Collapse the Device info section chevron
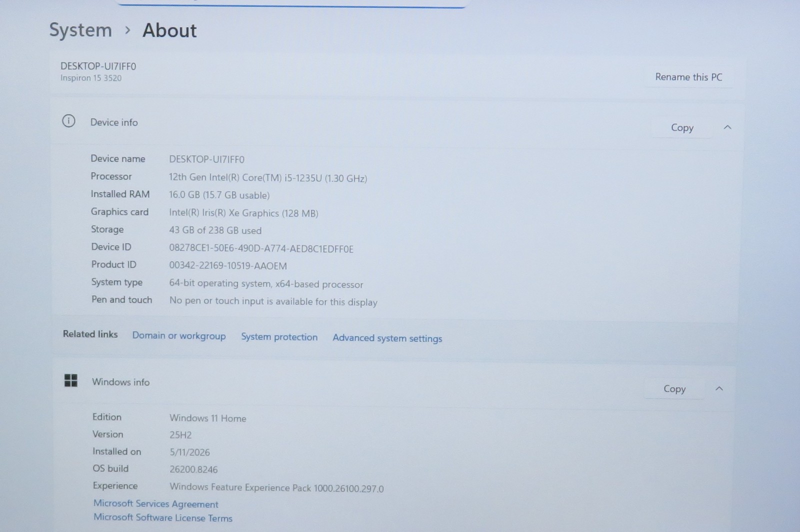 pyautogui.click(x=727, y=127)
